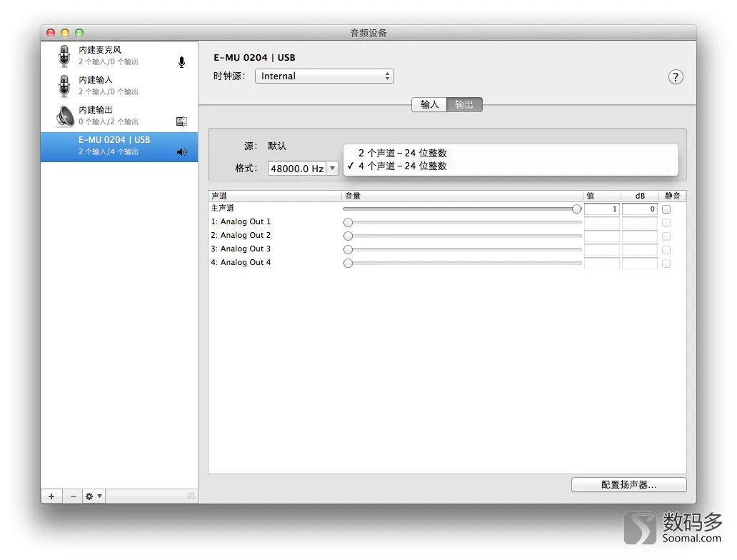Screen dimensions: 737x560
Task: Click the 声道 column header
Action: (x=274, y=196)
